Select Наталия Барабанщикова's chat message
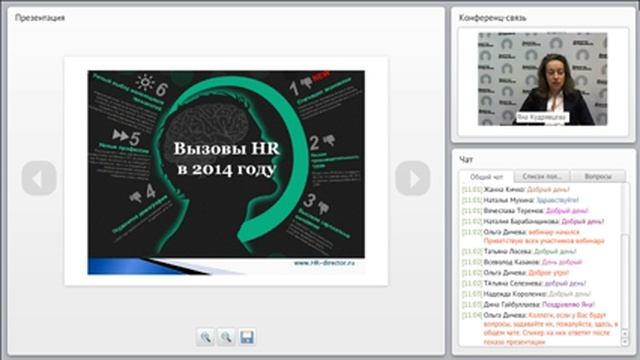Viewport: 640px width, 360px height. pyautogui.click(x=533, y=221)
